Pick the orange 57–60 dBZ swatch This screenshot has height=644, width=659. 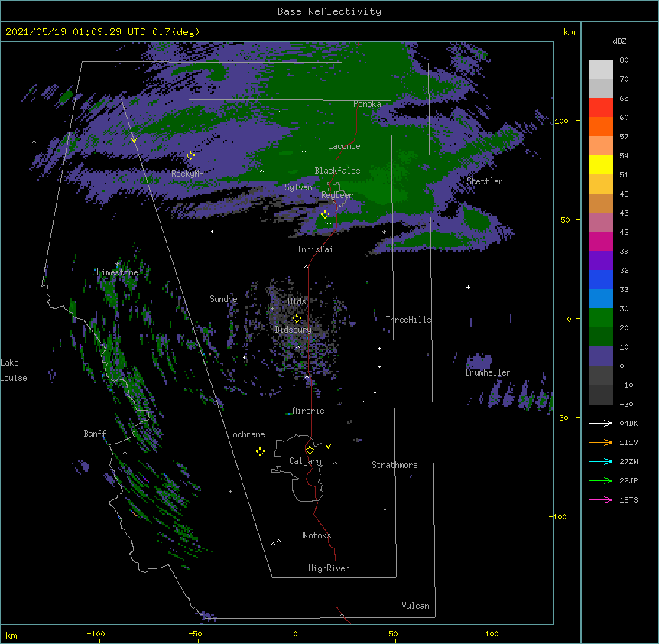601,126
